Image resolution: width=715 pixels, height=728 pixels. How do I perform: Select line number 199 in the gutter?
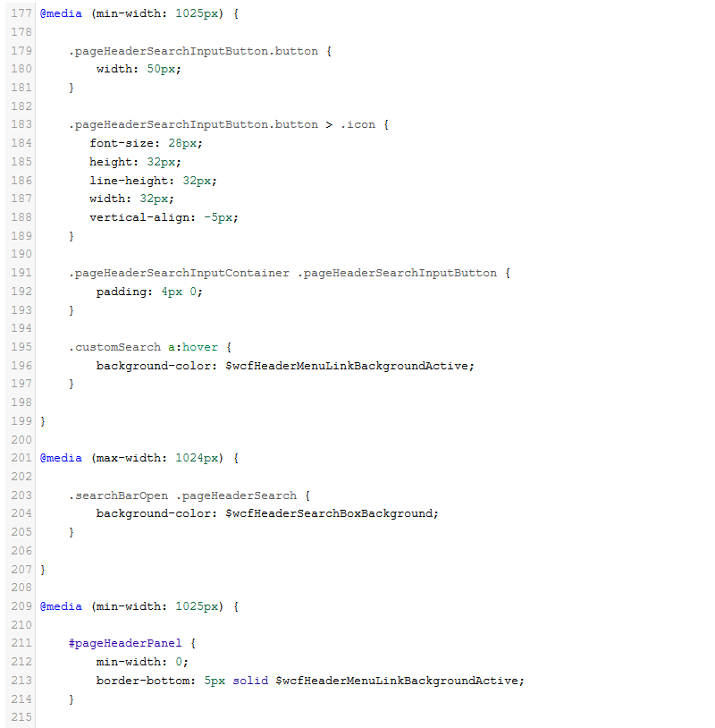(x=21, y=421)
